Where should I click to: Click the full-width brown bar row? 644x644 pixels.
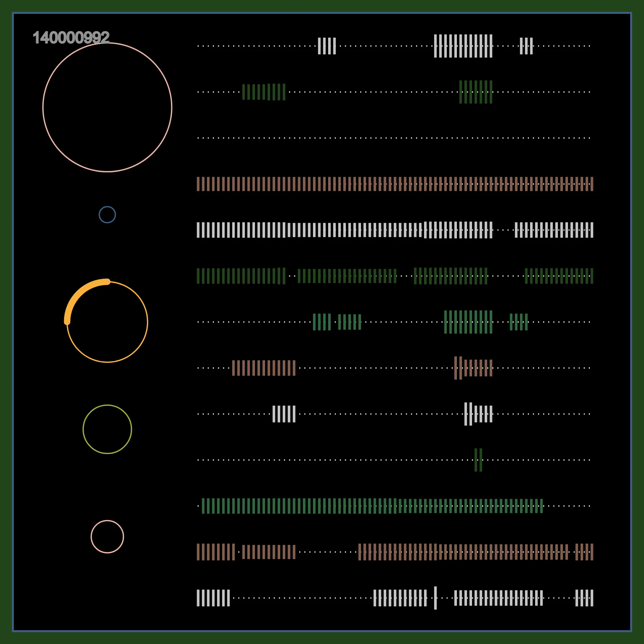click(395, 184)
